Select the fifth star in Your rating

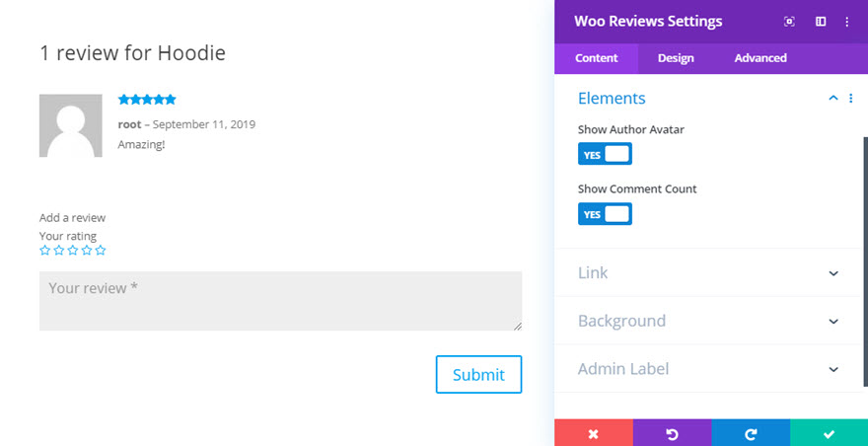pyautogui.click(x=101, y=251)
